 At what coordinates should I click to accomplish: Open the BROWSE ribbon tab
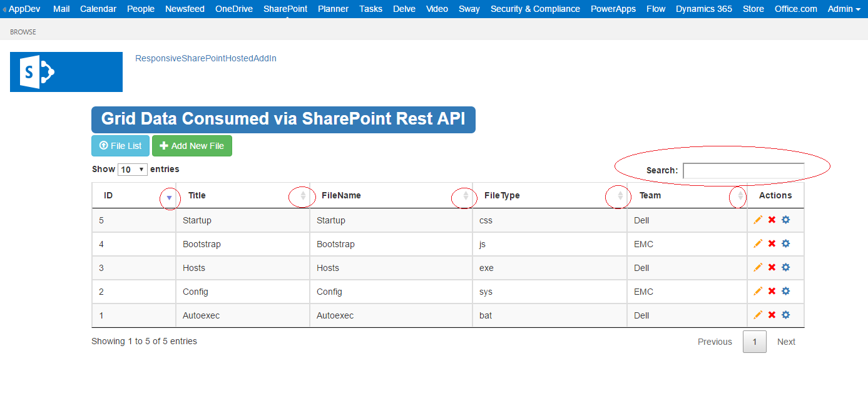tap(23, 32)
